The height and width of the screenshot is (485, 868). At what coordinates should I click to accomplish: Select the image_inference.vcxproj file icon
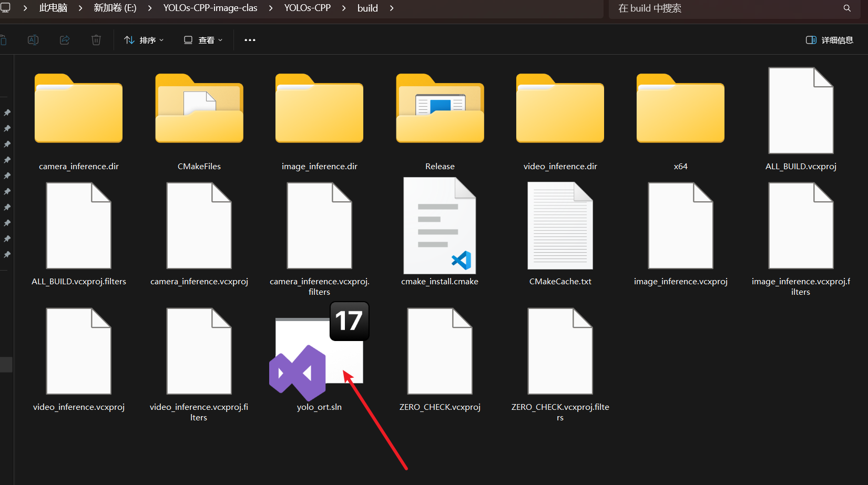(680, 225)
